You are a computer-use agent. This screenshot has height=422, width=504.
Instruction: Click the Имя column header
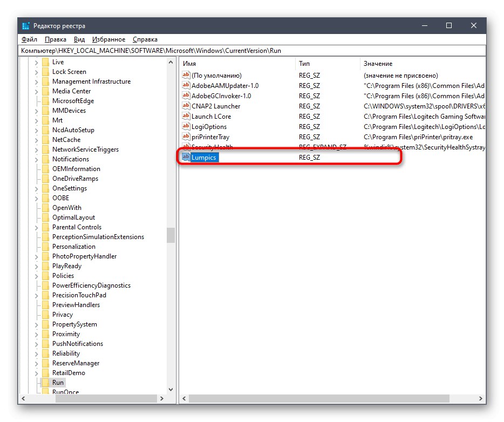tap(237, 63)
